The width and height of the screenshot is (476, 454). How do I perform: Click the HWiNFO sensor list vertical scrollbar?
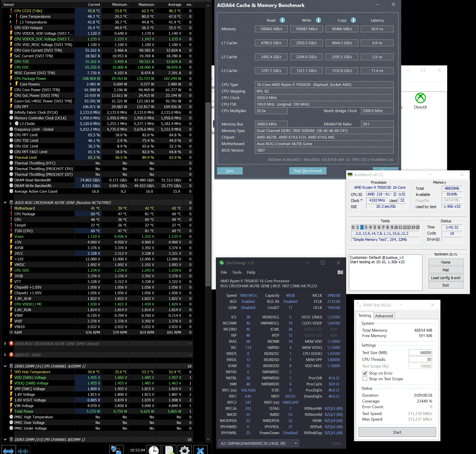[x=208, y=194]
